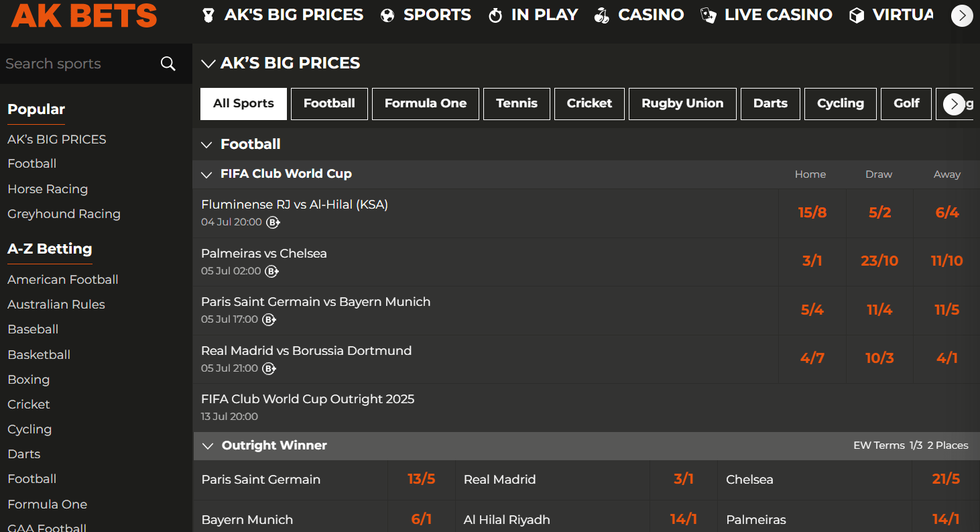Collapse the Outright Winner section
Viewport: 980px width, 532px height.
pyautogui.click(x=208, y=445)
